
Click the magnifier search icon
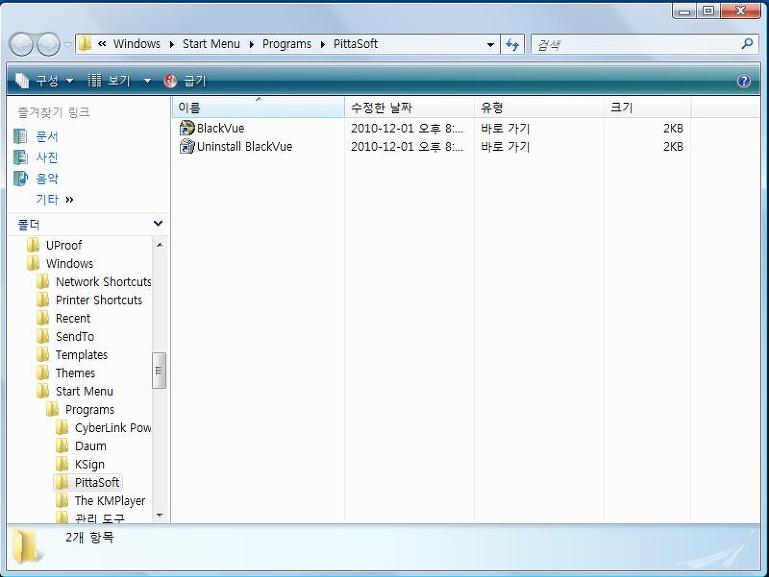(x=747, y=44)
